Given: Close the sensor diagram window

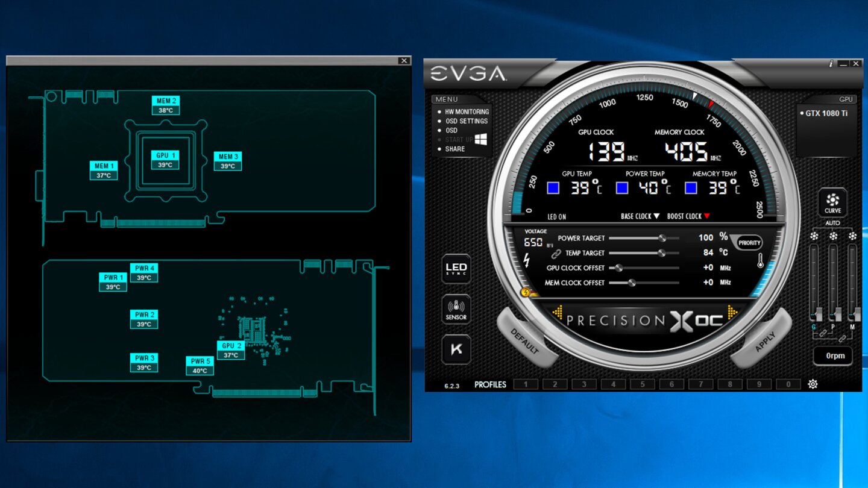Looking at the screenshot, I should (404, 61).
